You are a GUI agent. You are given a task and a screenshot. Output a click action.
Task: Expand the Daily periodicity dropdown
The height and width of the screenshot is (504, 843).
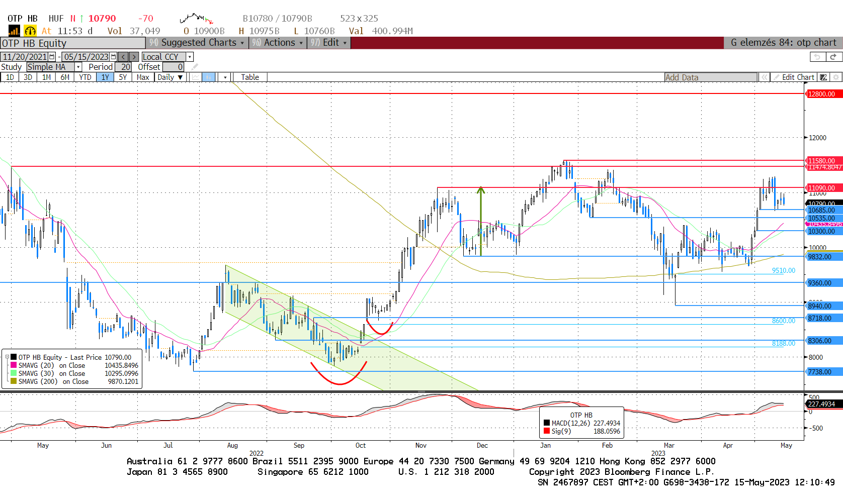pyautogui.click(x=170, y=77)
